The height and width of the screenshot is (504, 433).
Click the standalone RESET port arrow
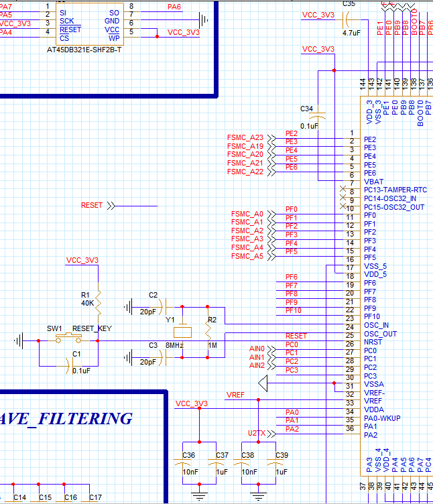pyautogui.click(x=111, y=206)
